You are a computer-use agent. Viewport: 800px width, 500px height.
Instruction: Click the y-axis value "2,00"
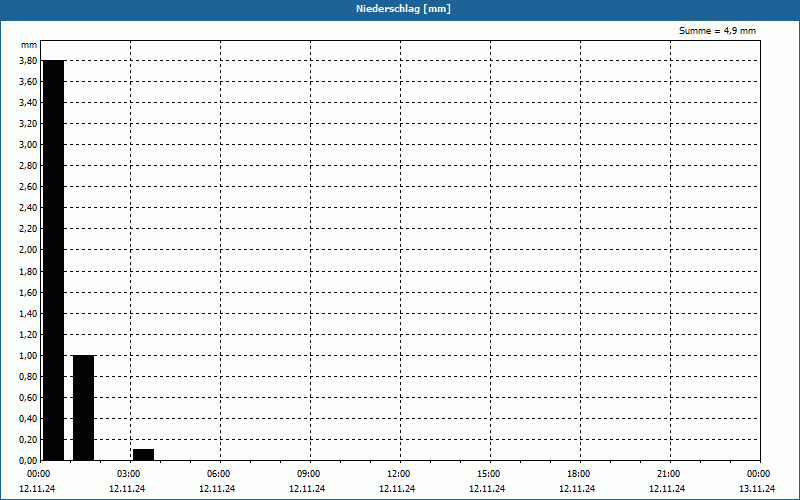28,250
